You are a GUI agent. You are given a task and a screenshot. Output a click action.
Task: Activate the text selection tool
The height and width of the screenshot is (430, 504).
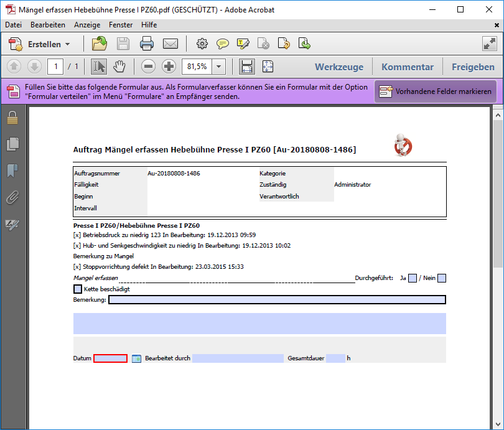click(99, 67)
